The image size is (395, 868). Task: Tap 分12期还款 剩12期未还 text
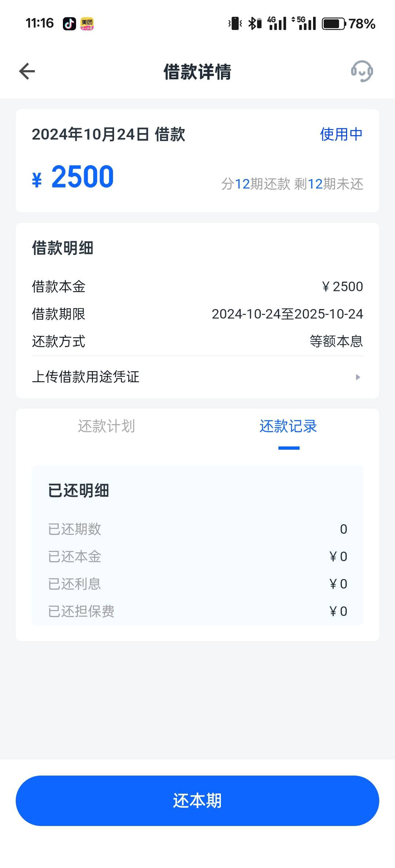(x=292, y=184)
